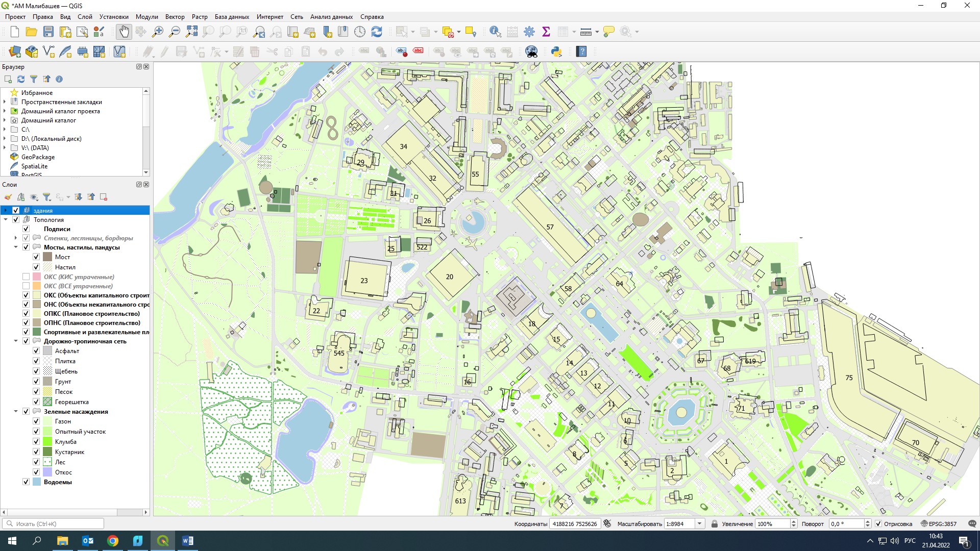Open the Python console icon
980x551 pixels.
tap(556, 52)
